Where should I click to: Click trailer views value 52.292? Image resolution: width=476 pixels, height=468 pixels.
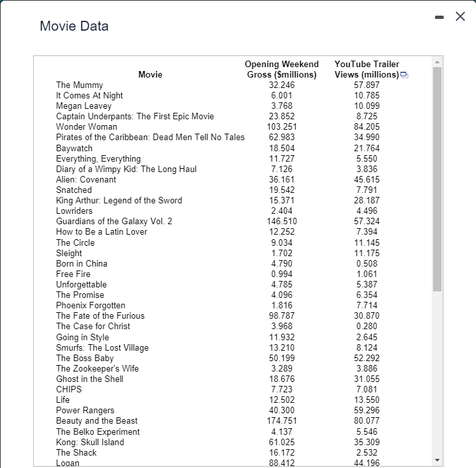(367, 358)
